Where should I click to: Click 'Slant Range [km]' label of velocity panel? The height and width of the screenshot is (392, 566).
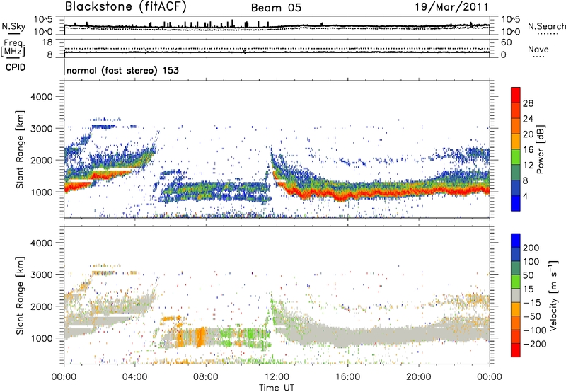point(20,296)
